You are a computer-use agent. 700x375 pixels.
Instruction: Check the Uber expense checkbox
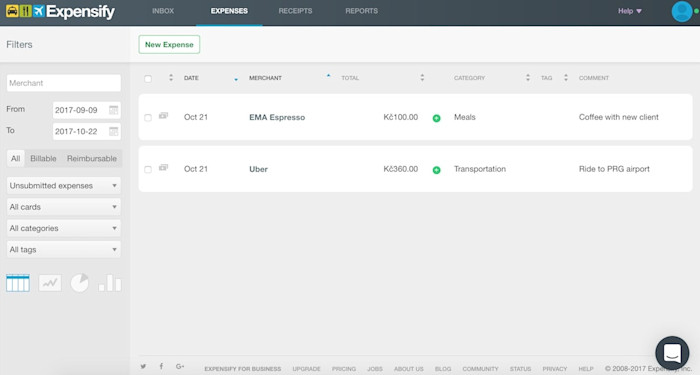[148, 170]
